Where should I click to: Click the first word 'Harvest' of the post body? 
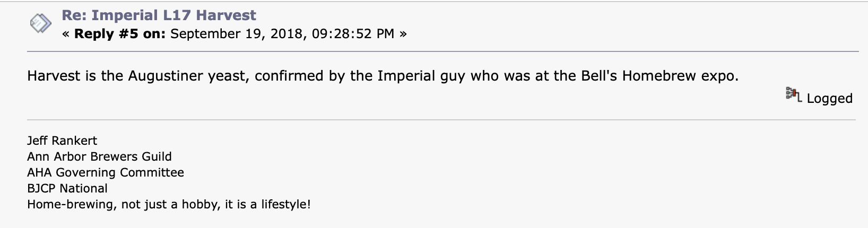tap(54, 76)
